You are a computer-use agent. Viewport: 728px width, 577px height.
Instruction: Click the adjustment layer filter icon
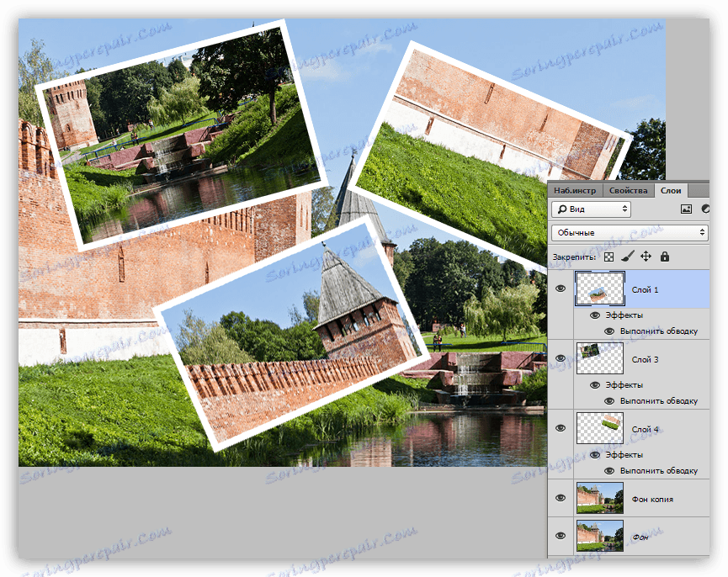705,209
